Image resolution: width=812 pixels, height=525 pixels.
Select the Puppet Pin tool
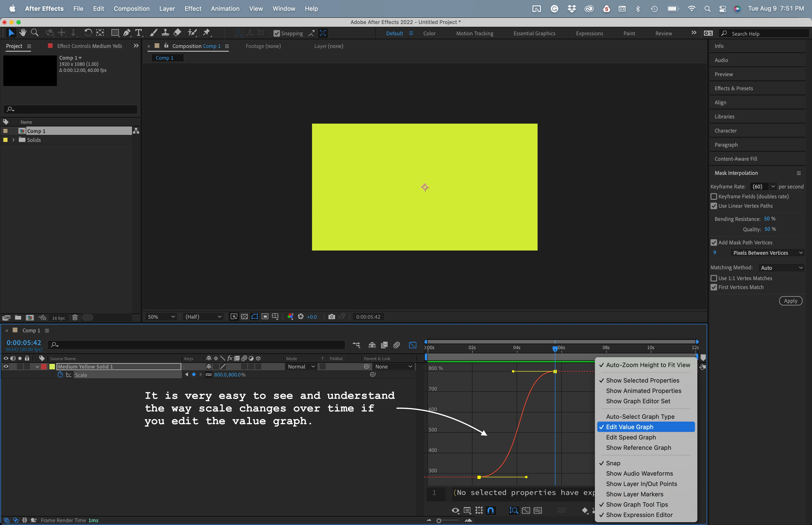(207, 33)
